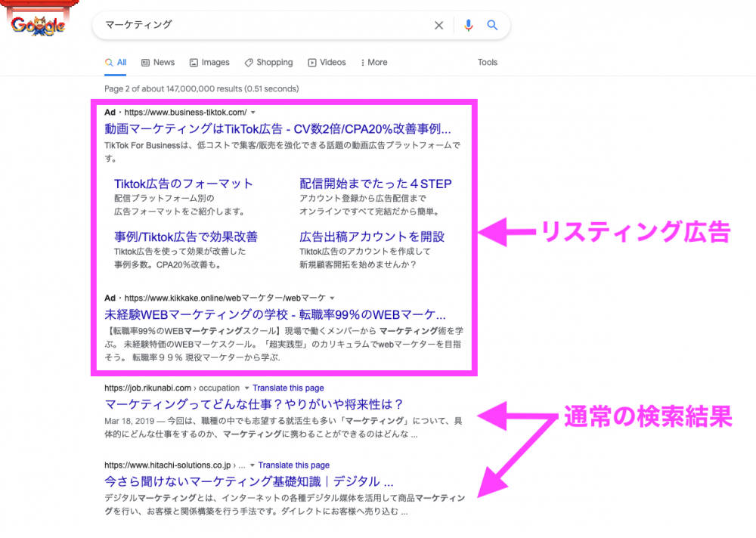Expand the More menu
Viewport: 756px width, 538px height.
click(x=374, y=63)
